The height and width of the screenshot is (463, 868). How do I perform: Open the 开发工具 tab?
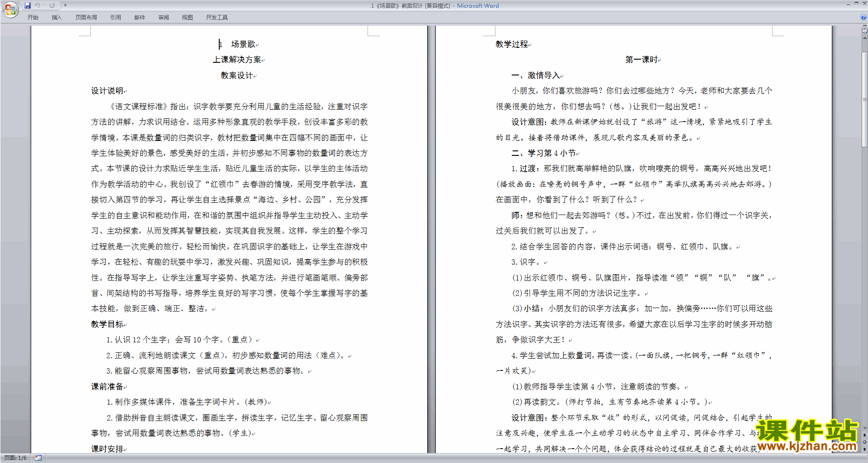pos(217,18)
